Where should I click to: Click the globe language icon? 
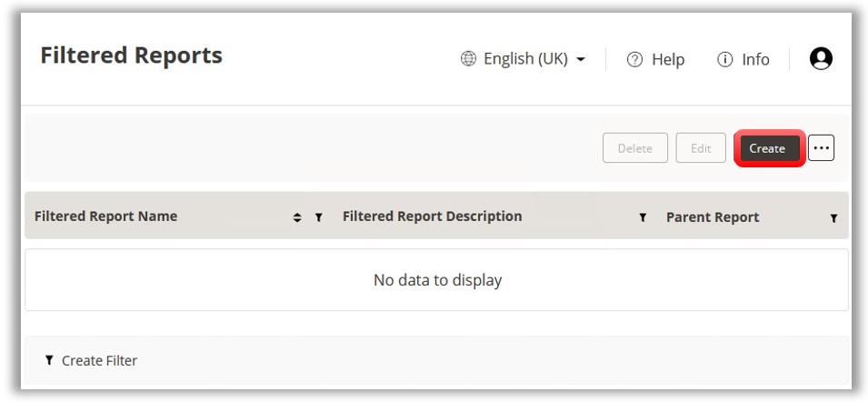click(x=468, y=59)
